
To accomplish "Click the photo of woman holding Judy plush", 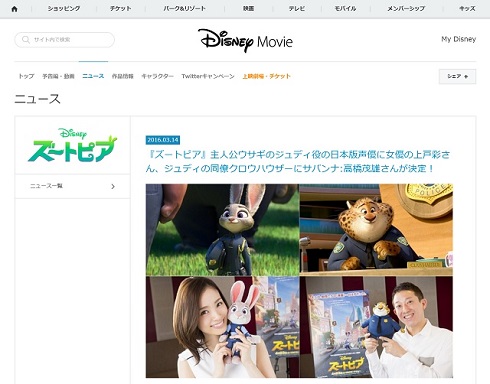I will [x=222, y=327].
